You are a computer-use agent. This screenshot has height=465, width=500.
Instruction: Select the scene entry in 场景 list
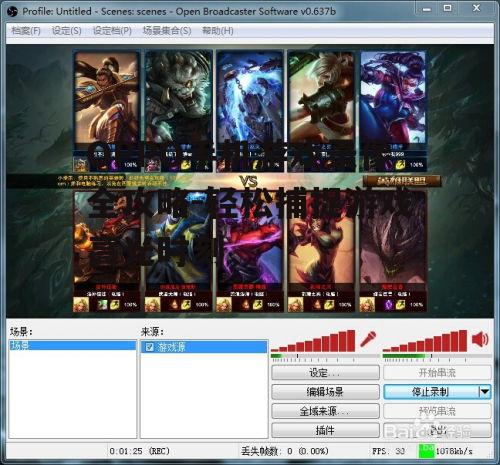point(73,345)
